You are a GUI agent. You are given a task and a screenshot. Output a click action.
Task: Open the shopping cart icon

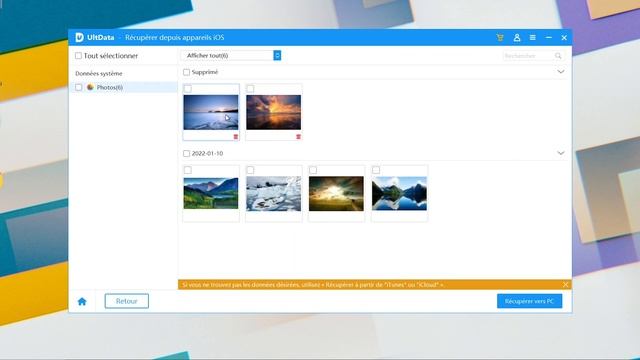click(500, 38)
